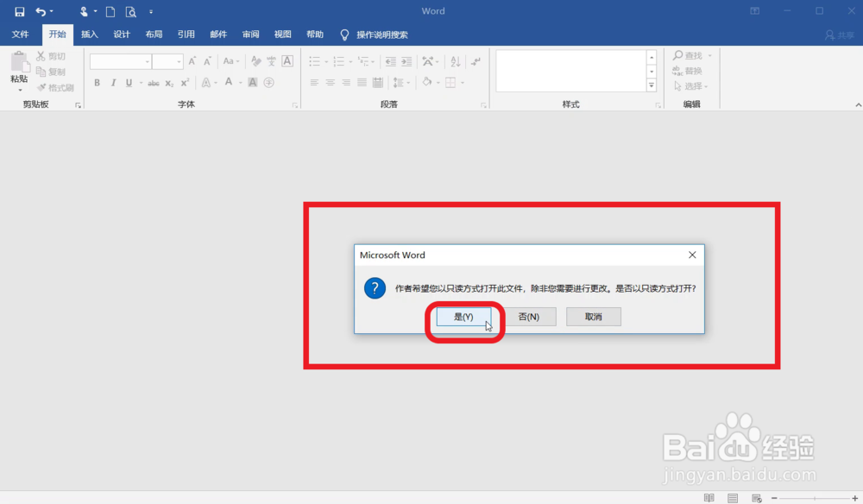The image size is (863, 504).
Task: Click the Share (共享) button
Action: coord(840,35)
